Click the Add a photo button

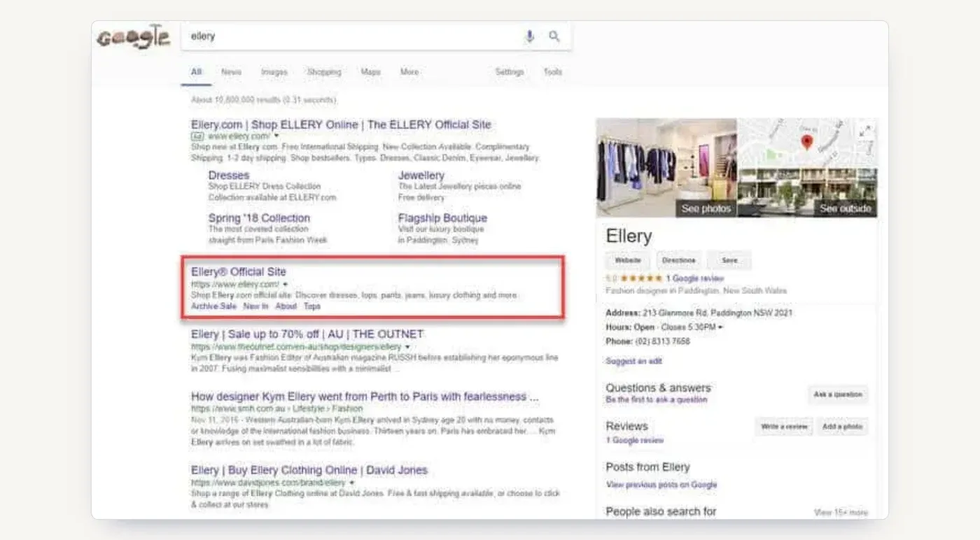click(x=843, y=427)
